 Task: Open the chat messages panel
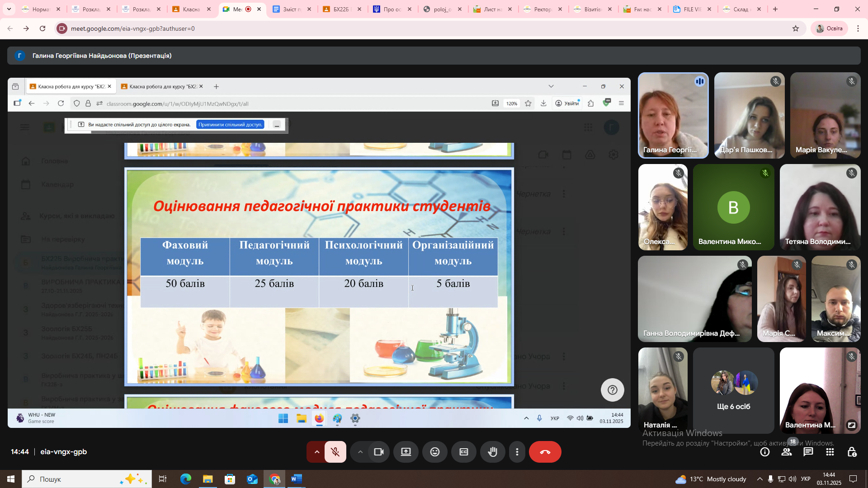coord(808,452)
